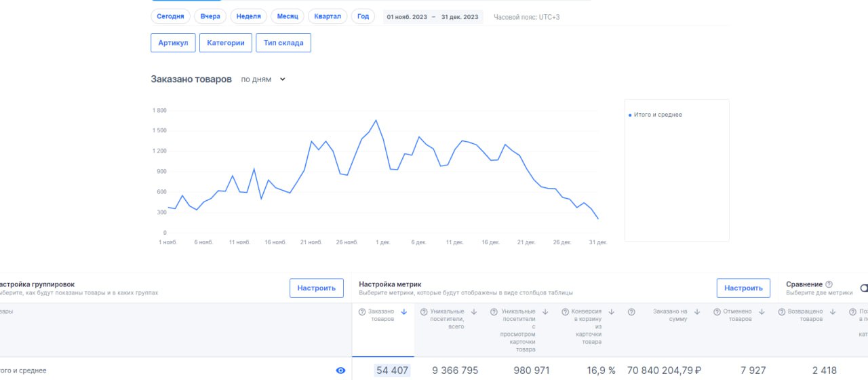The width and height of the screenshot is (868, 380).
Task: Toggle "Итого и среднее" series in chart legend
Action: click(x=656, y=115)
